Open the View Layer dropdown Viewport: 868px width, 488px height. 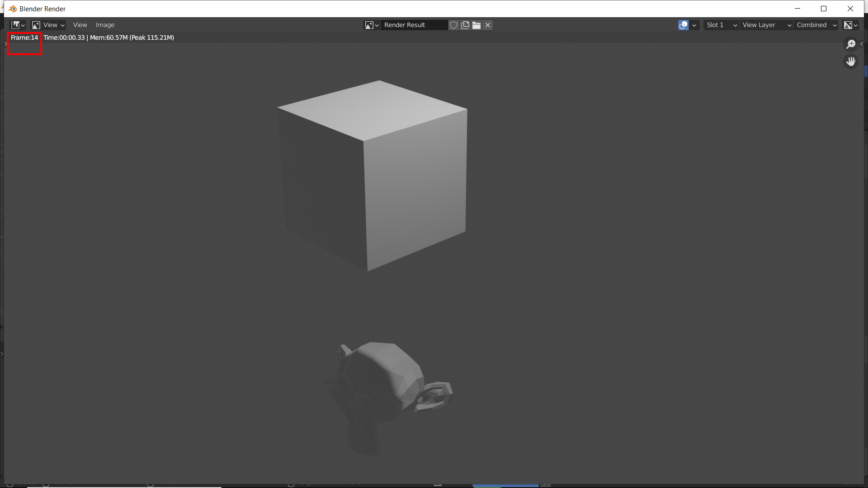pyautogui.click(x=766, y=25)
